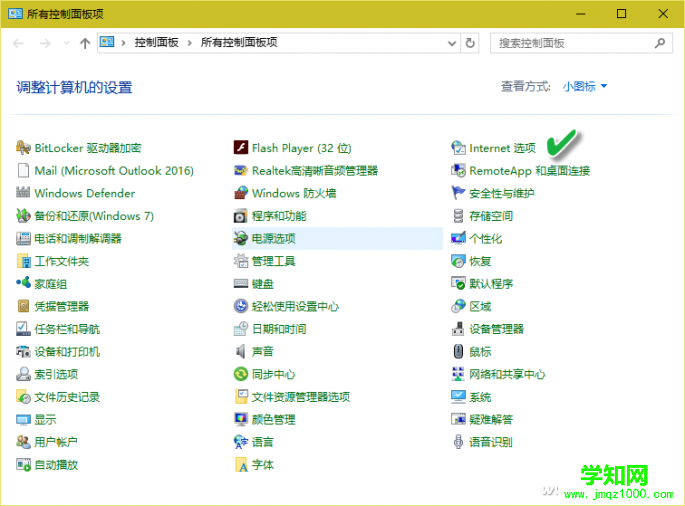
Task: Click the 凭据管理器 icon
Action: (23, 306)
